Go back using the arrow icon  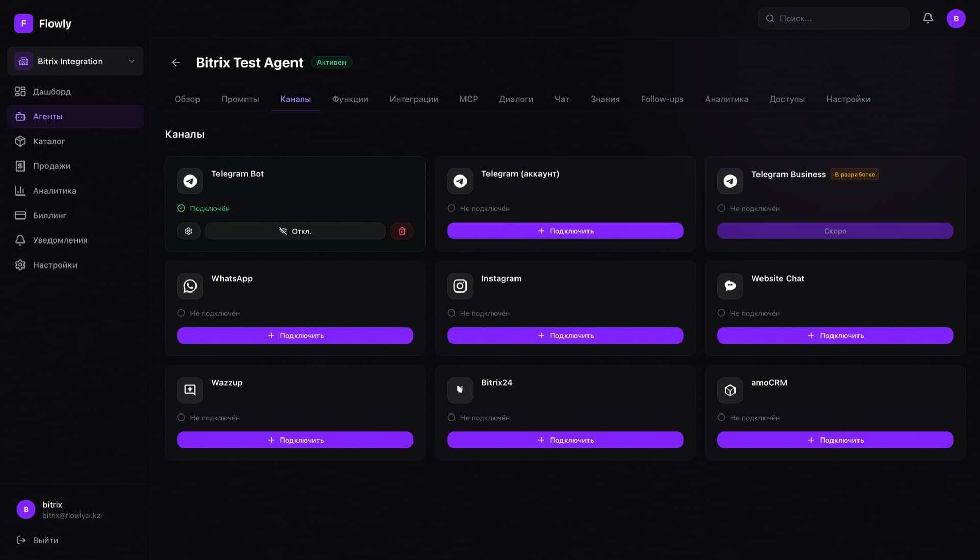point(176,62)
